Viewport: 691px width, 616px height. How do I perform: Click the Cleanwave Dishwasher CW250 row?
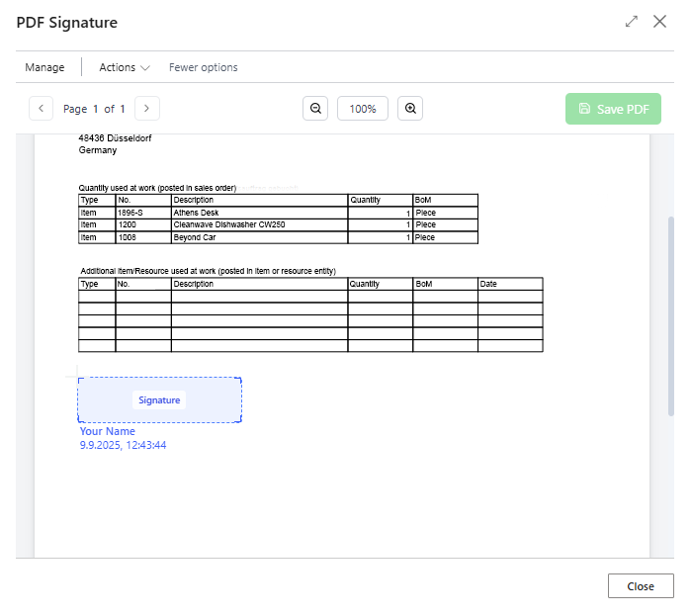[x=259, y=224]
